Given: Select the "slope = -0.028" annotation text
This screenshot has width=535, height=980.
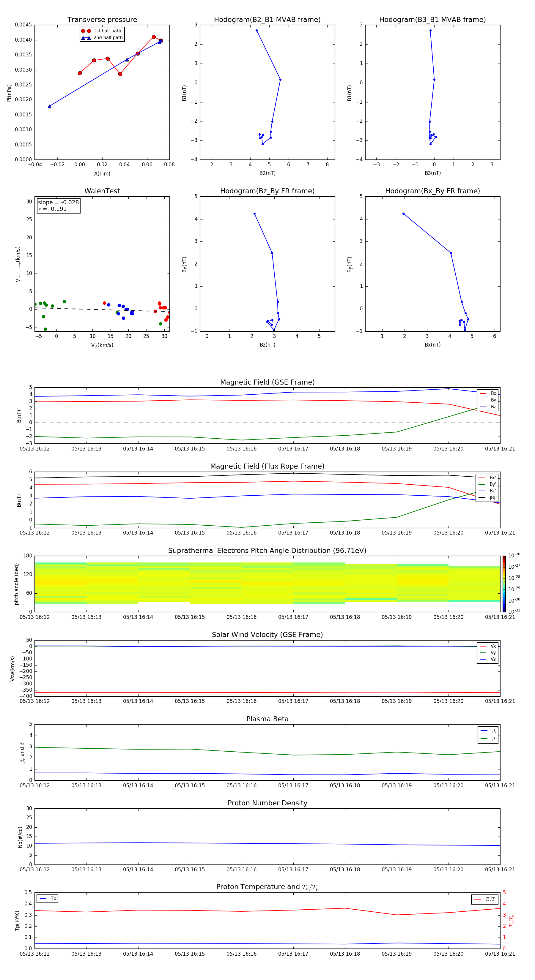Looking at the screenshot, I should coord(58,203).
